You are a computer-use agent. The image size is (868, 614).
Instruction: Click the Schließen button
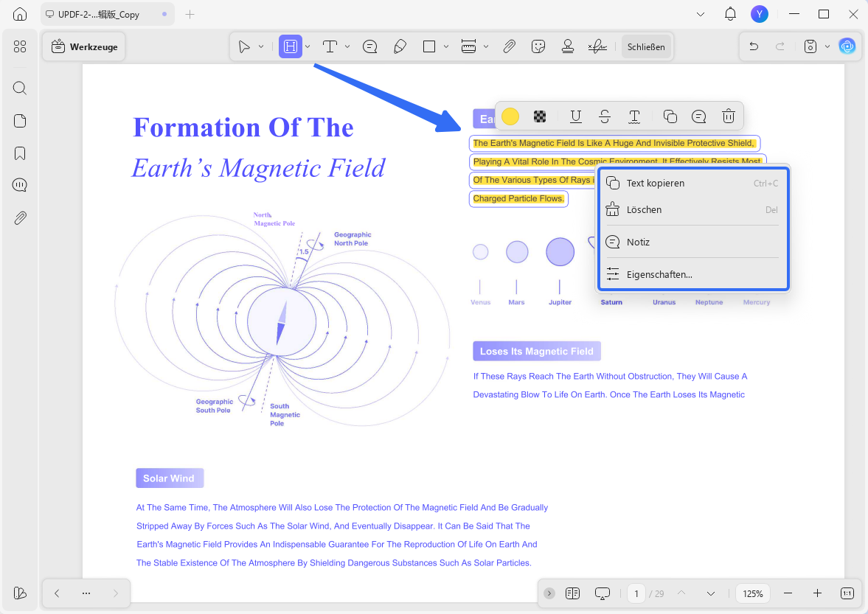coord(646,47)
